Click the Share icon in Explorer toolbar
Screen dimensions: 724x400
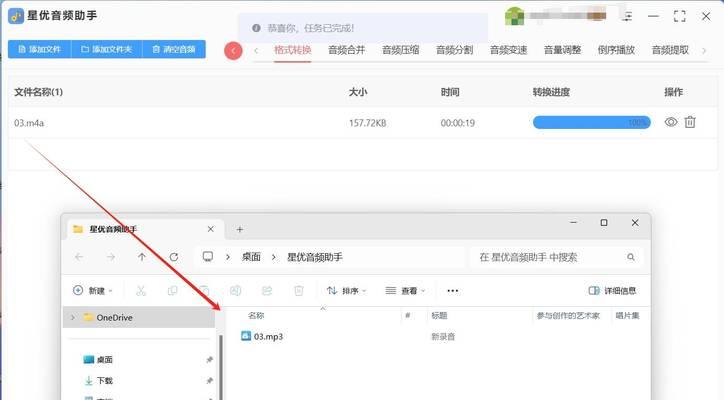[267, 291]
